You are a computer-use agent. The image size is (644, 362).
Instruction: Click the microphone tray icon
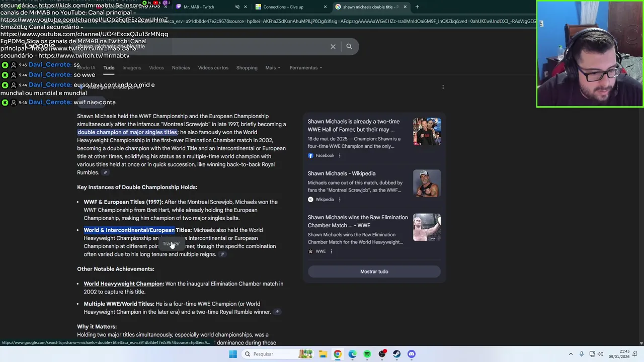click(582, 354)
